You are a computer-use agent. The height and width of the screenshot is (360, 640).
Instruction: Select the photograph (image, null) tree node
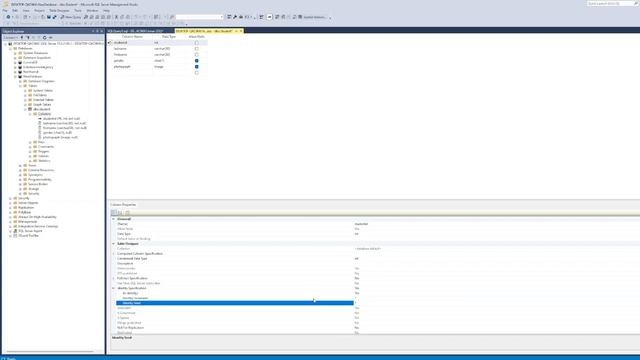click(x=60, y=137)
